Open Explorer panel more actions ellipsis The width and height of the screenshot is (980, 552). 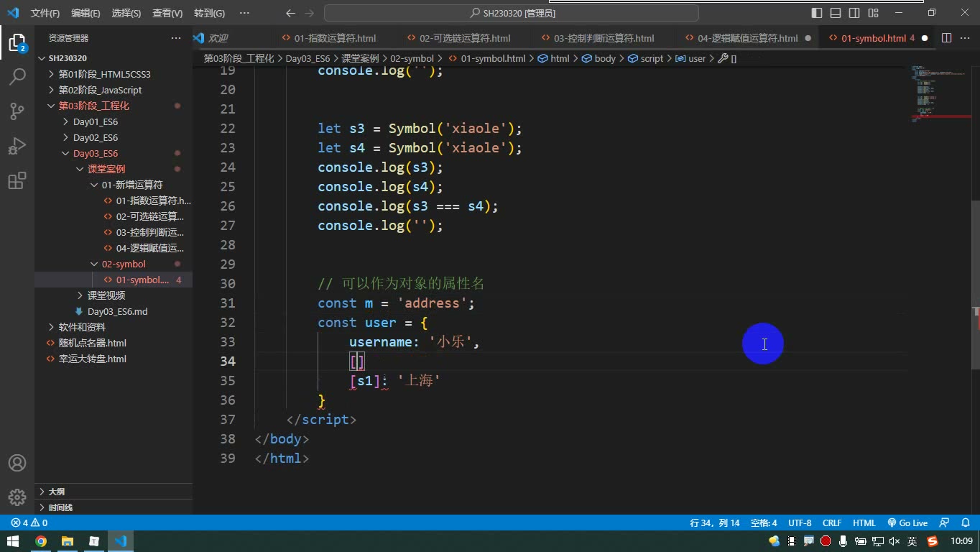(x=176, y=38)
